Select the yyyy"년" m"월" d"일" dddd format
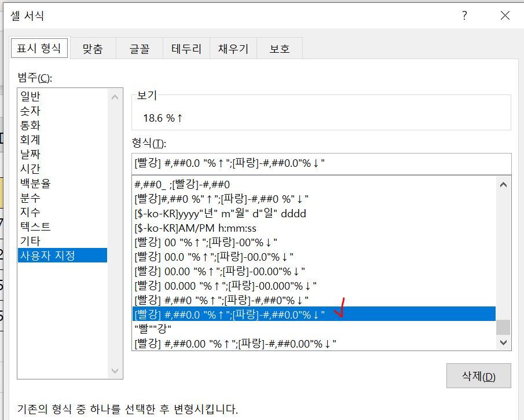 314,213
